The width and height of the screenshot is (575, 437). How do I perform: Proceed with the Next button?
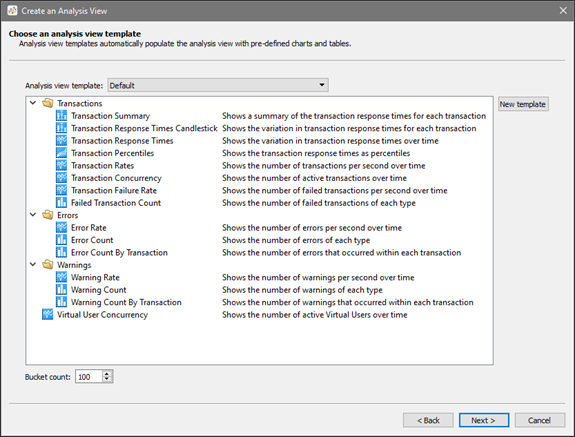pyautogui.click(x=484, y=420)
